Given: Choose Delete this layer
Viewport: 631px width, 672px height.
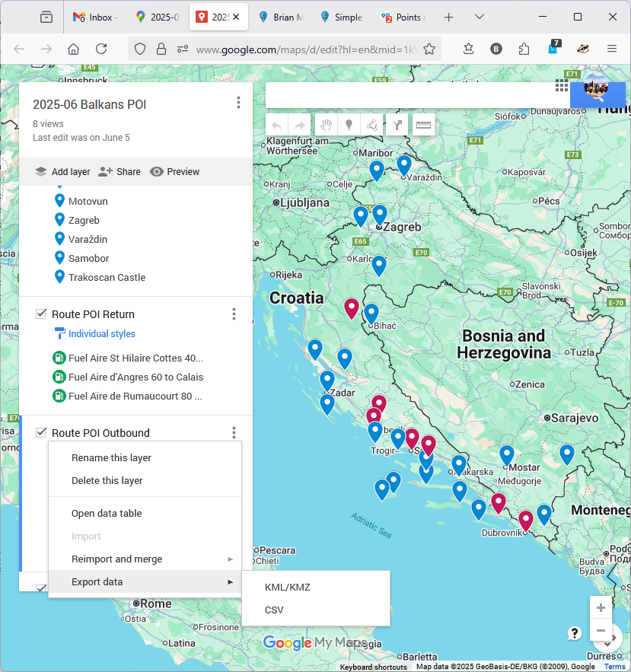Looking at the screenshot, I should point(145,480).
